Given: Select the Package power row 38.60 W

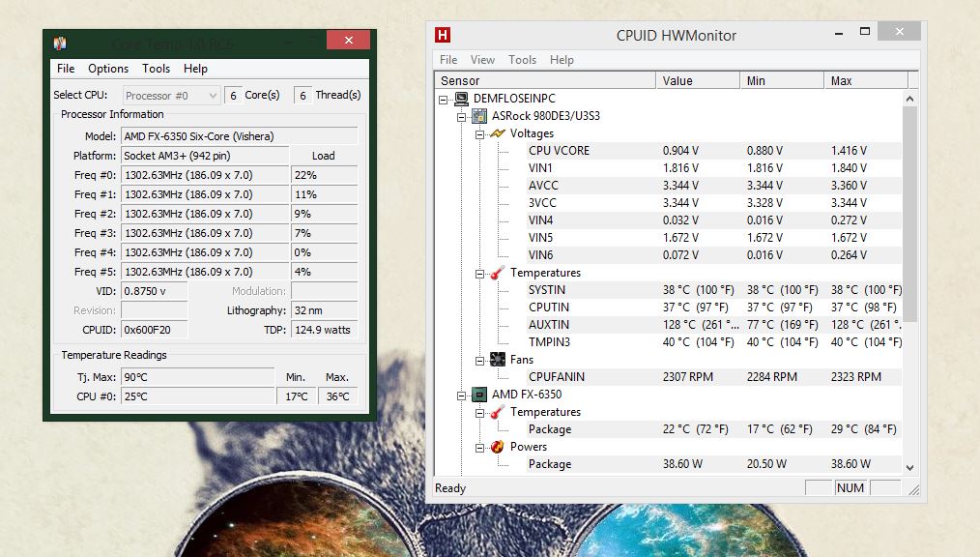Looking at the screenshot, I should click(714, 464).
